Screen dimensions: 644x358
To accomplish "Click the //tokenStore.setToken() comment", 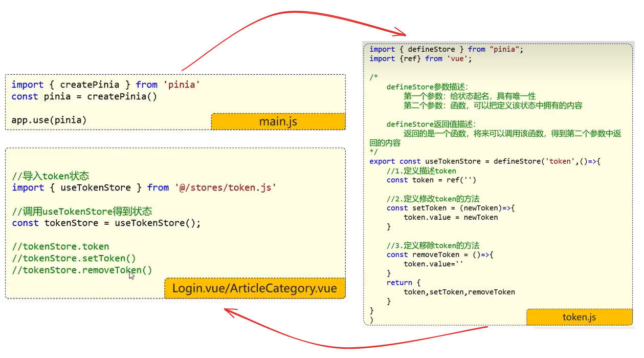I will coord(74,259).
